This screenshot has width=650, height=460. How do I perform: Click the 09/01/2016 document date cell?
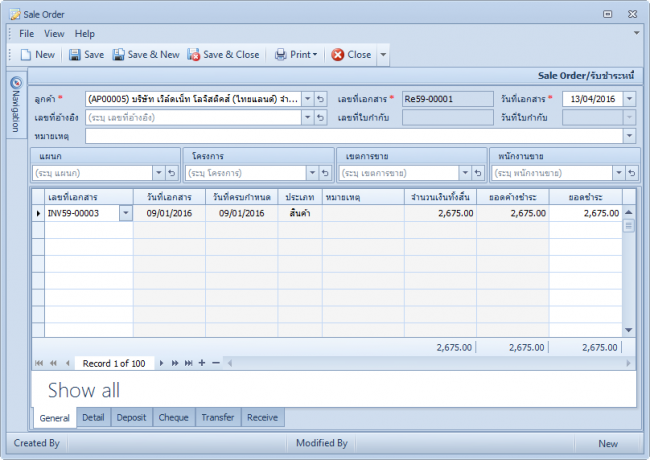[x=169, y=213]
